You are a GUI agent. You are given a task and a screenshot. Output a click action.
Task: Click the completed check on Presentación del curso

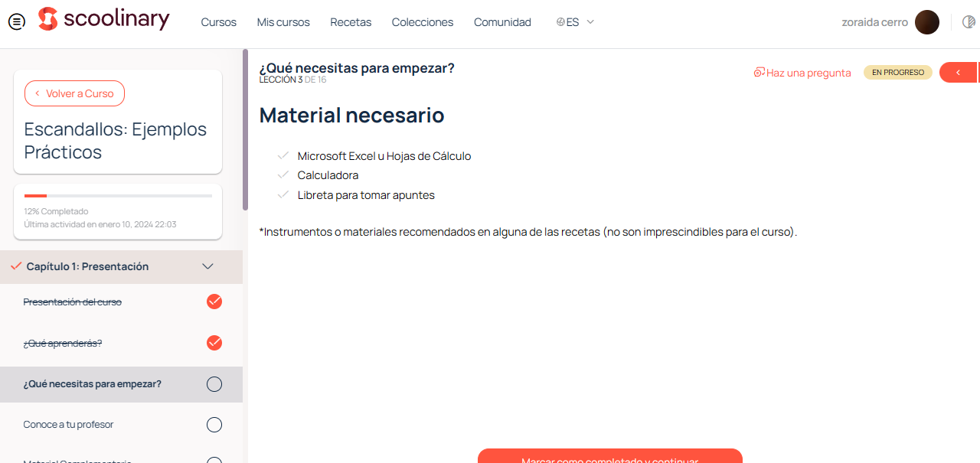pyautogui.click(x=214, y=301)
